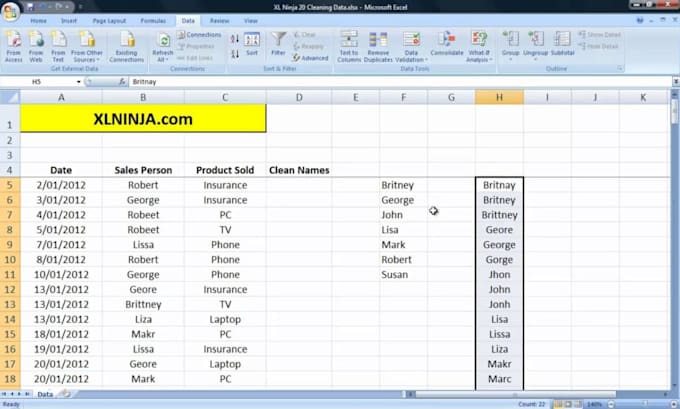680x409 pixels.
Task: Click the horizontal scrollbar
Action: point(515,394)
